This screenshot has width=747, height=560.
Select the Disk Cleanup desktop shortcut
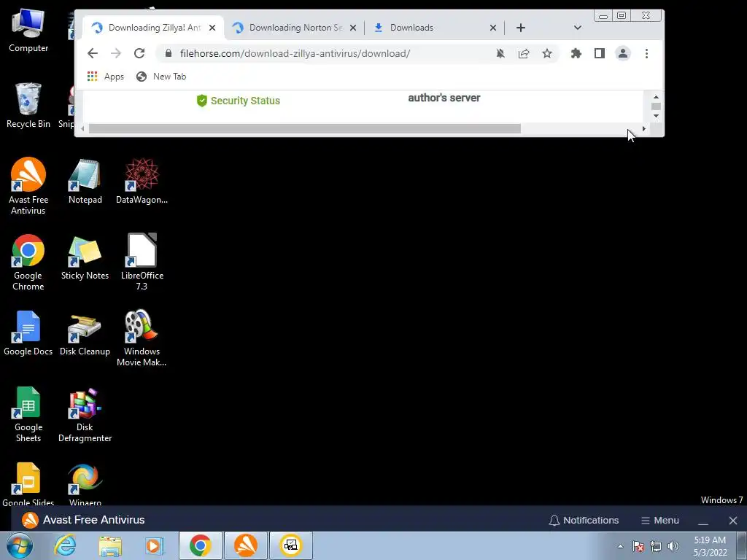pos(85,332)
